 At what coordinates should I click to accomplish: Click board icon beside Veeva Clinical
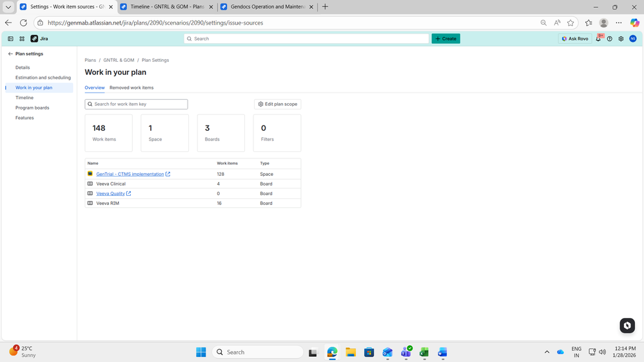90,184
